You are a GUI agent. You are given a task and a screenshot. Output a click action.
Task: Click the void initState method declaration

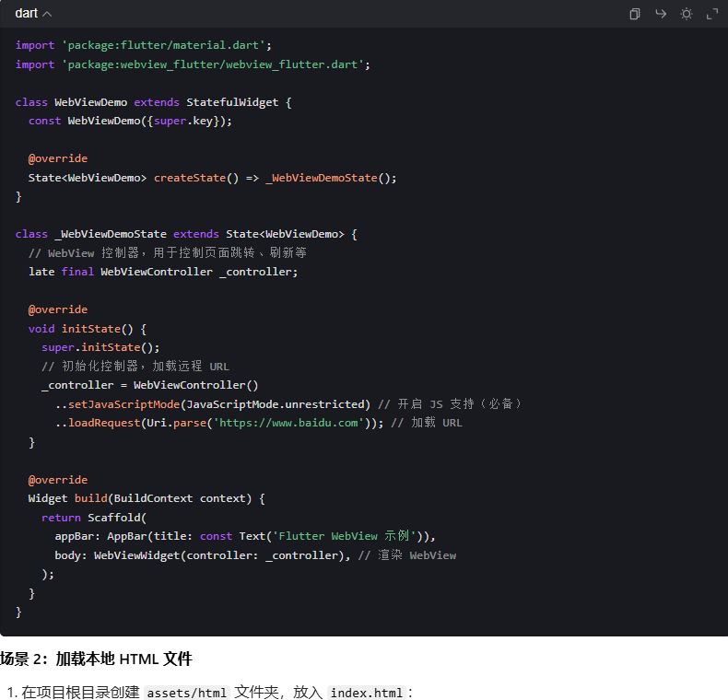click(x=88, y=329)
